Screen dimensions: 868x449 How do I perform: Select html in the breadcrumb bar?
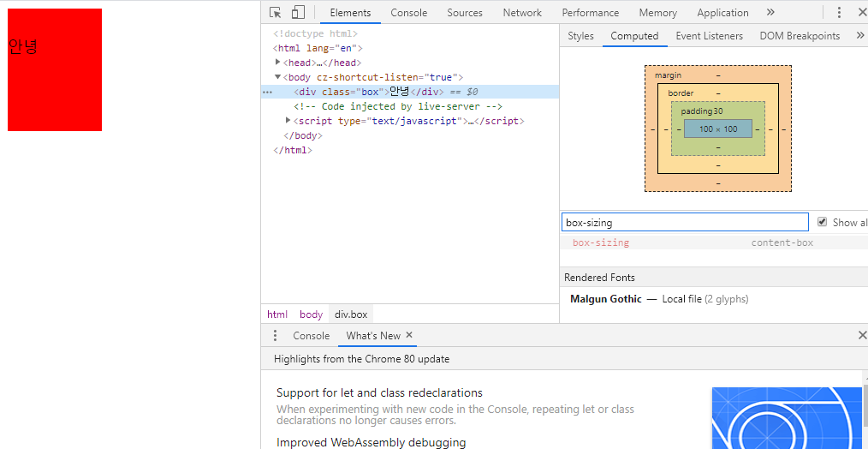pyautogui.click(x=277, y=314)
